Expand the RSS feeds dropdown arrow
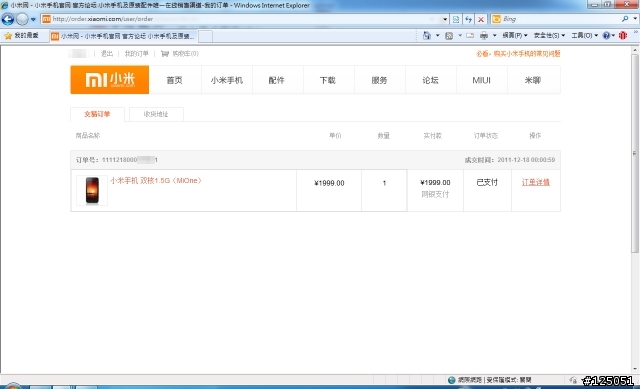The width and height of the screenshot is (640, 389). tap(460, 36)
